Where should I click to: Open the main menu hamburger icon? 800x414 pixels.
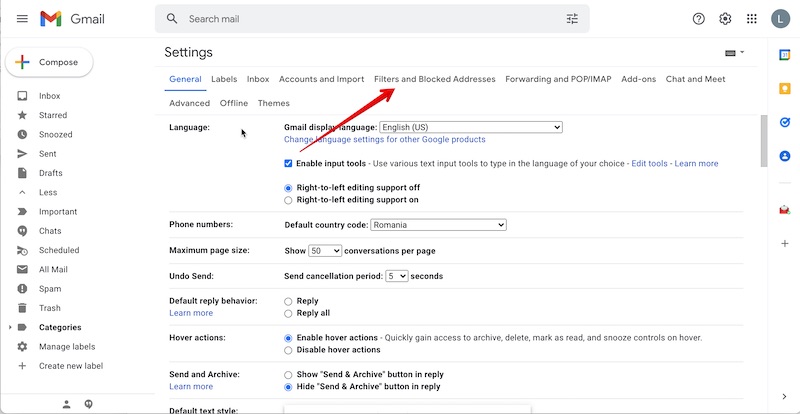click(x=22, y=19)
